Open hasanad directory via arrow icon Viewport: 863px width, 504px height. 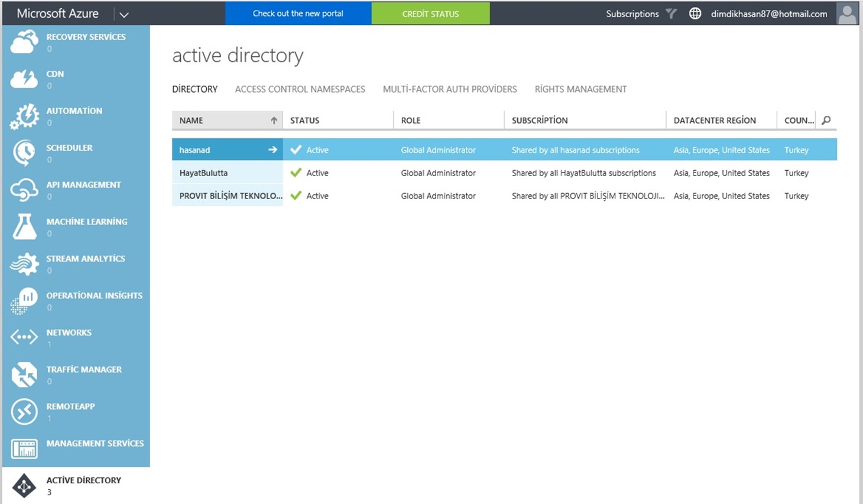click(x=272, y=149)
